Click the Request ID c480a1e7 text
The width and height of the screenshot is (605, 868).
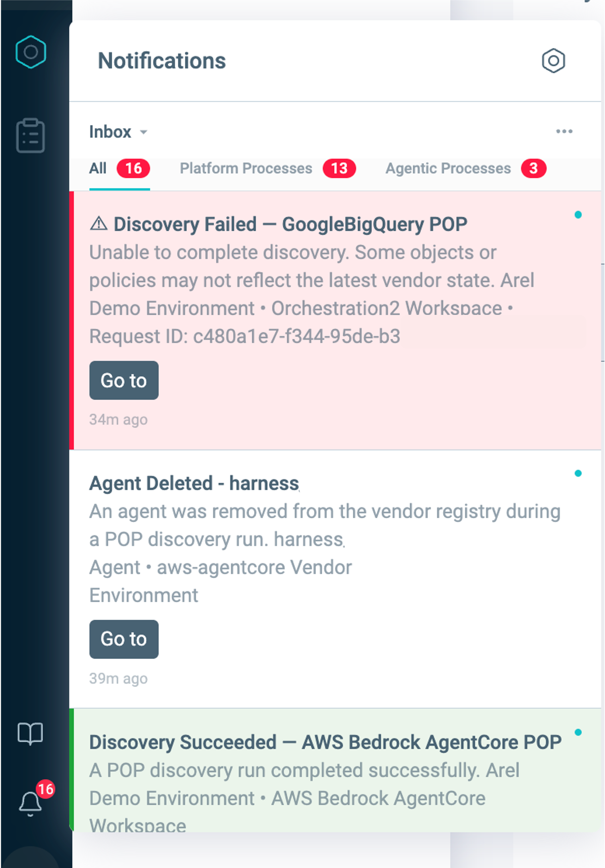245,336
